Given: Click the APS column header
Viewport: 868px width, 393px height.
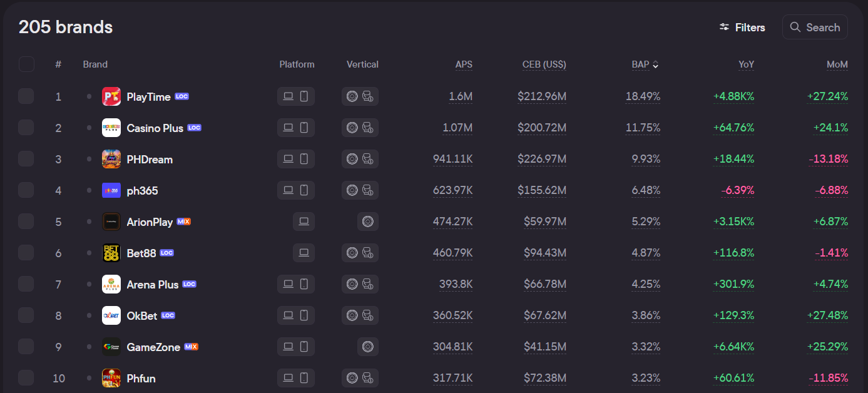Looking at the screenshot, I should click(x=464, y=64).
